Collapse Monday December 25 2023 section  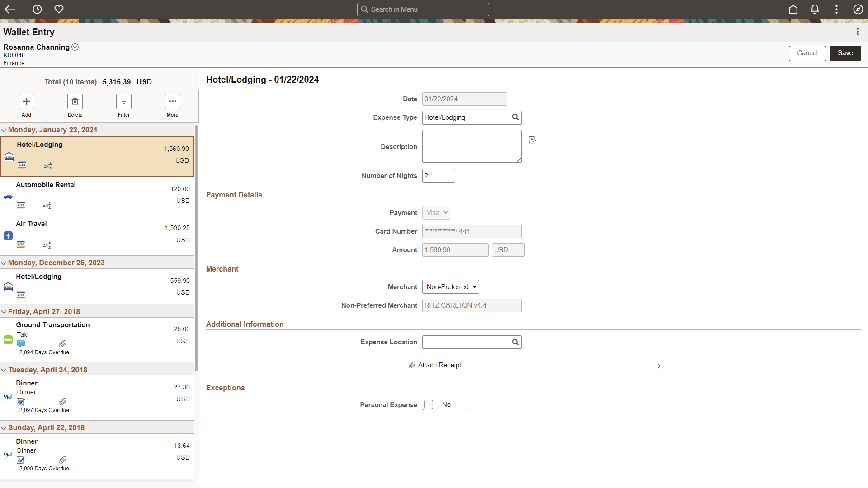tap(5, 262)
